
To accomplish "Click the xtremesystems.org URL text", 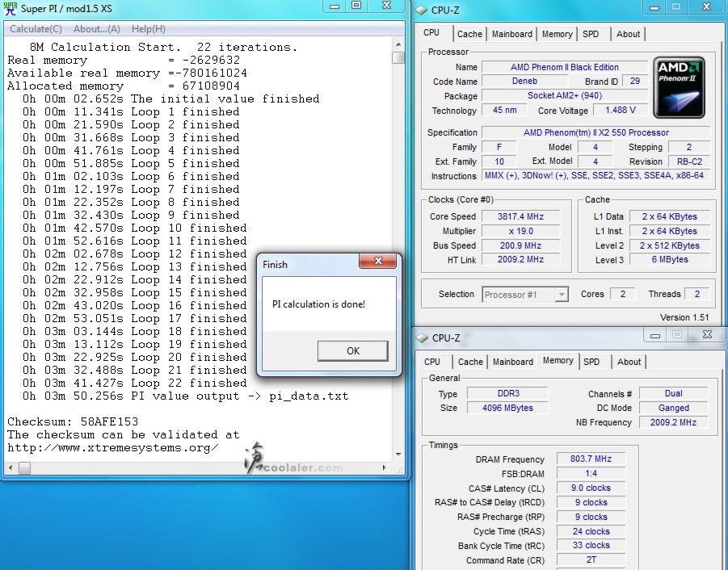I will pyautogui.click(x=113, y=448).
